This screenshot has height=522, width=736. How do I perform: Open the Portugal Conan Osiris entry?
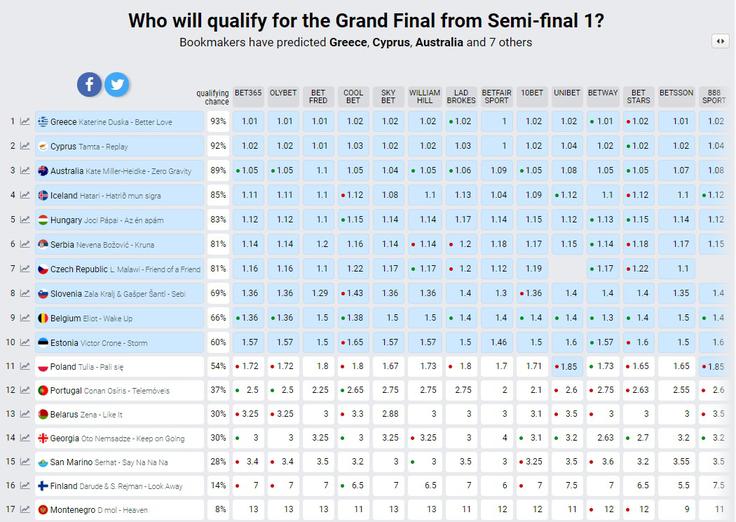(x=110, y=390)
